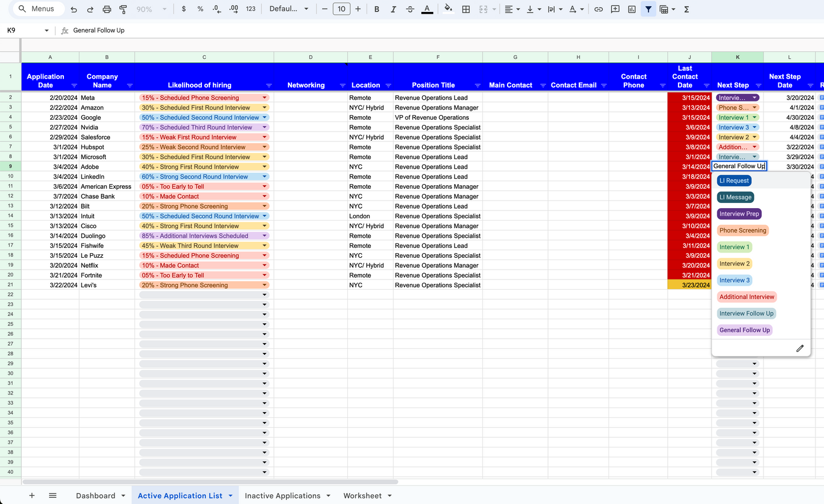Open the Inactive Applications sheet tab

(x=282, y=495)
